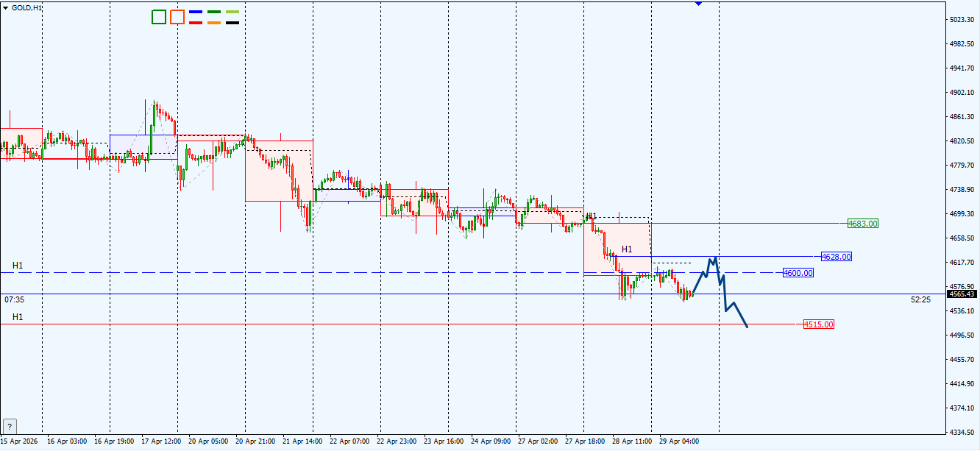This screenshot has width=980, height=451.
Task: Select the 4600.00 dashed line label
Action: coord(798,273)
